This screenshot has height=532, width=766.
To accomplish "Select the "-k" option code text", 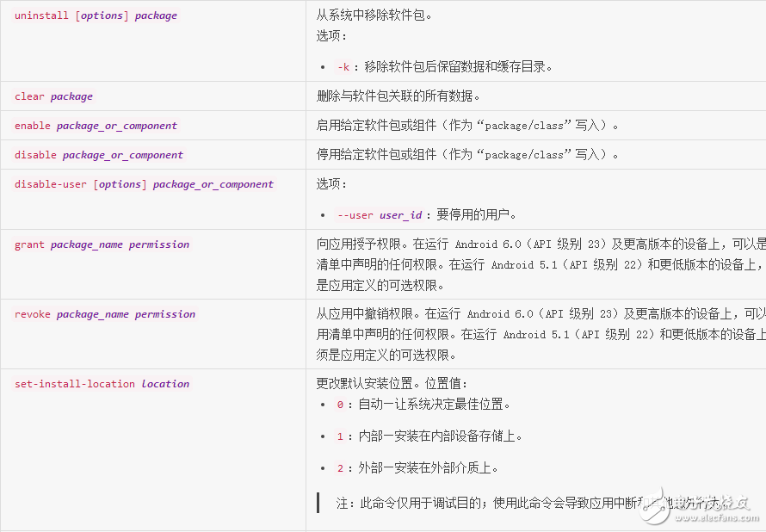I will (x=343, y=67).
